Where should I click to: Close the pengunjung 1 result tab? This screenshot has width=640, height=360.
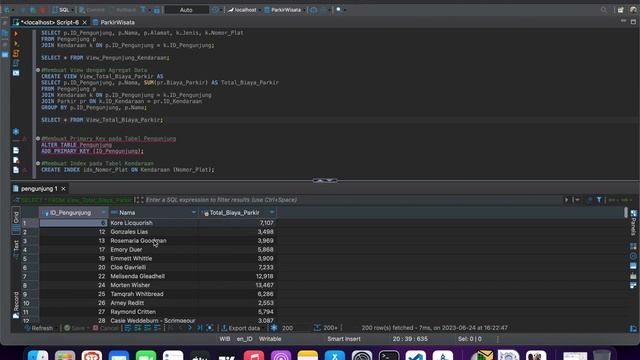click(x=63, y=189)
